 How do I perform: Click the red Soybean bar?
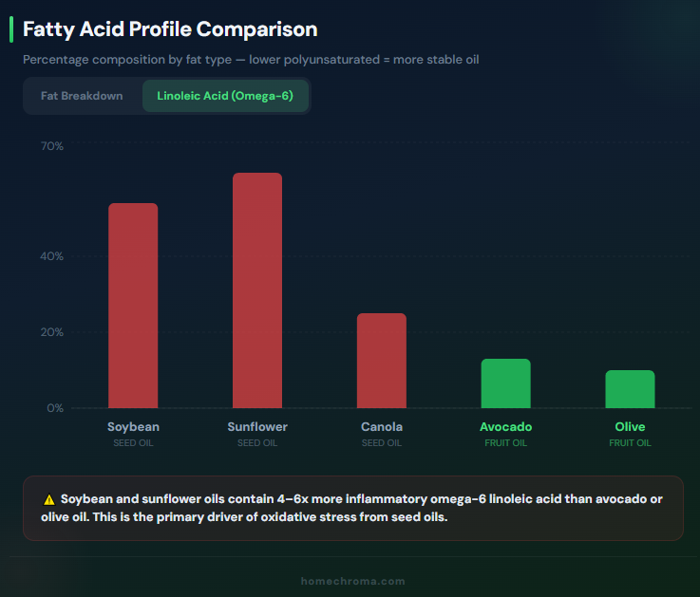coord(133,306)
